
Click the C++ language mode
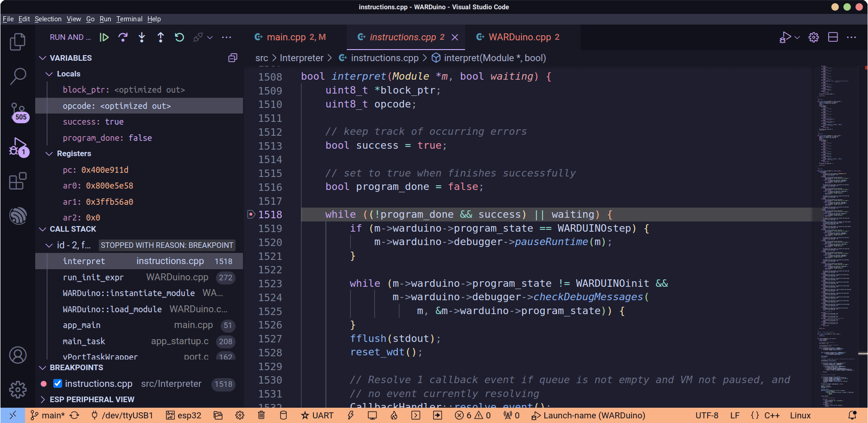[772, 416]
